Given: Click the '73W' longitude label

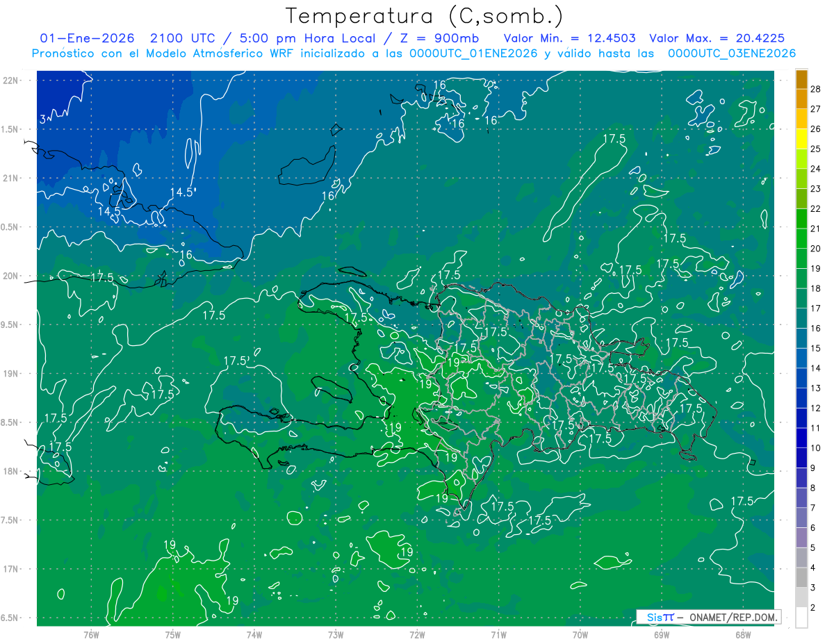Looking at the screenshot, I should tap(336, 634).
